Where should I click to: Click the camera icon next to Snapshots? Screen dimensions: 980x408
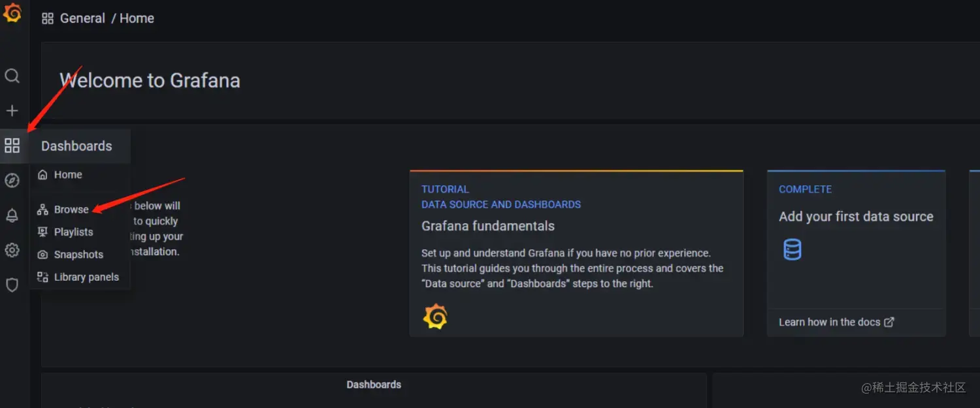point(42,255)
